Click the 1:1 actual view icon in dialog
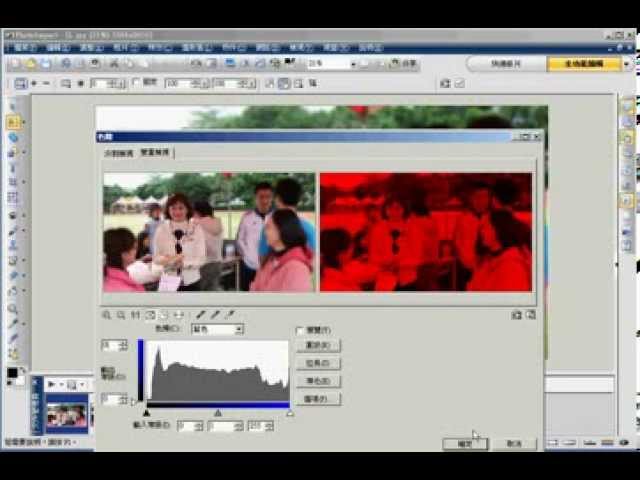 pyautogui.click(x=135, y=315)
